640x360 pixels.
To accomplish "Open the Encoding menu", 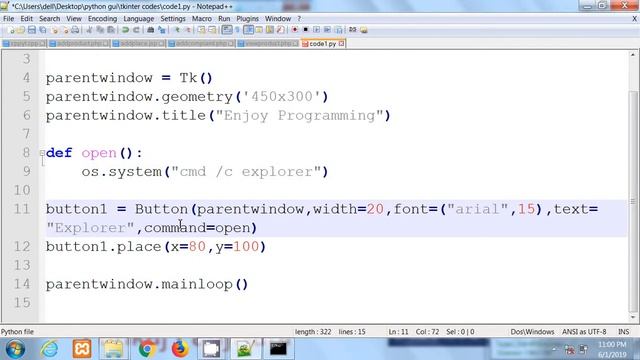I will pyautogui.click(x=102, y=19).
